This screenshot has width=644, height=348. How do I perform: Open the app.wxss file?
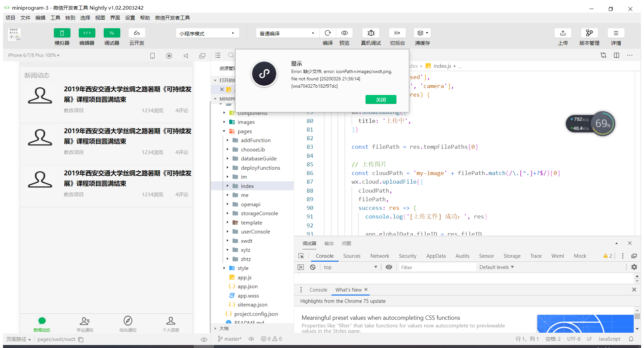(248, 296)
